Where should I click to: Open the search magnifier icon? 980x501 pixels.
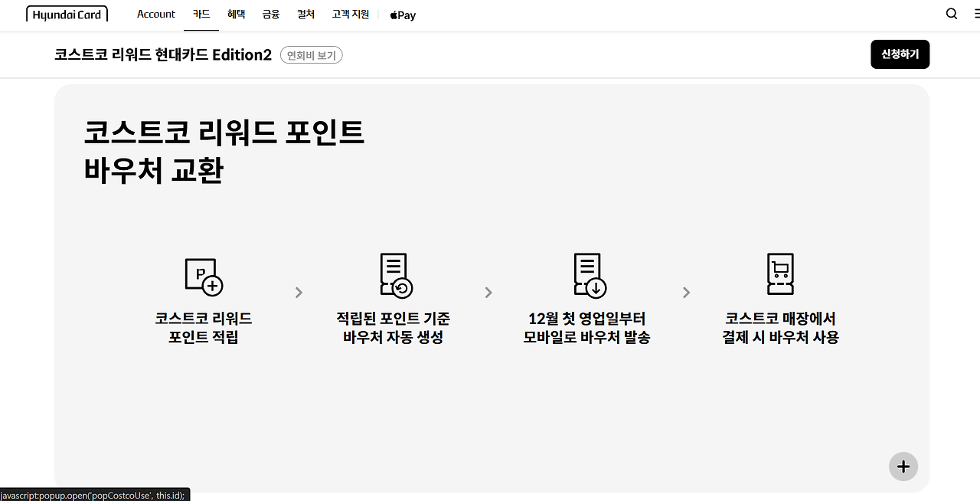pyautogui.click(x=952, y=14)
